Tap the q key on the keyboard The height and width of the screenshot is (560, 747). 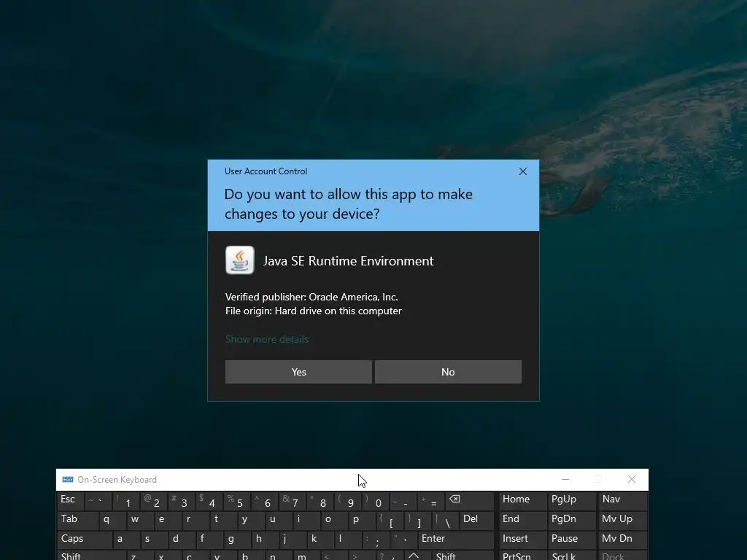pos(112,520)
